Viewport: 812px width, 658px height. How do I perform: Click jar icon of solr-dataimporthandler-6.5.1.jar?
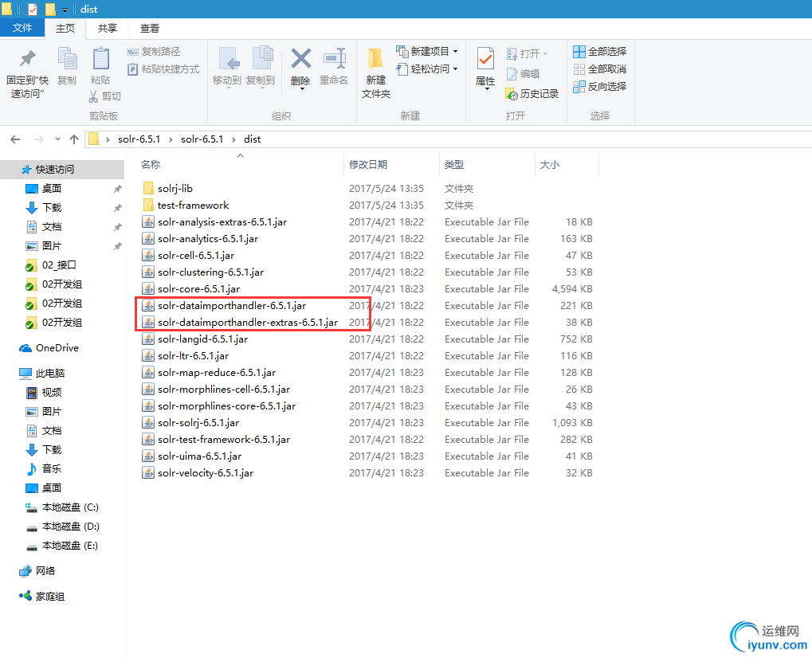148,305
